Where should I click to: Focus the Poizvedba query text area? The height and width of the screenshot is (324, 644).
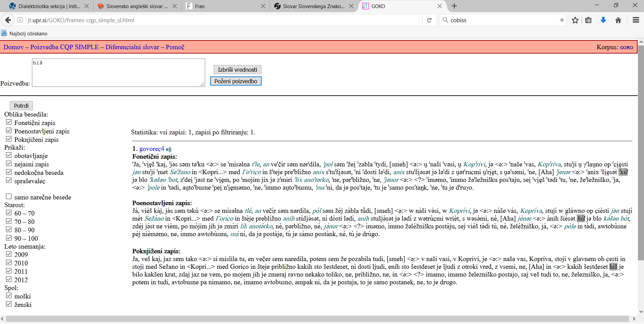pos(118,73)
